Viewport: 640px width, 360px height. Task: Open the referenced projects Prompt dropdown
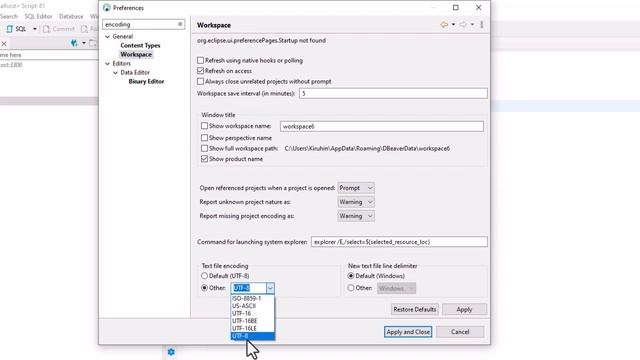[356, 188]
